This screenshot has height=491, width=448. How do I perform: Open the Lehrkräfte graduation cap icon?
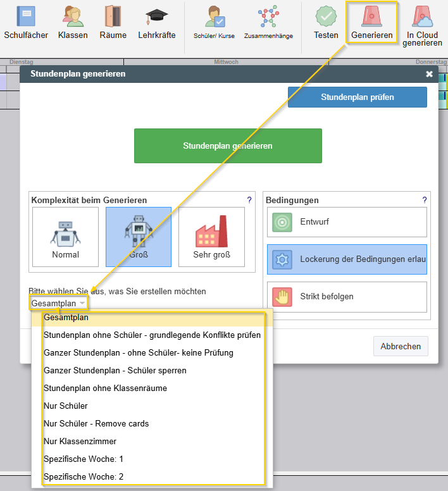[156, 16]
